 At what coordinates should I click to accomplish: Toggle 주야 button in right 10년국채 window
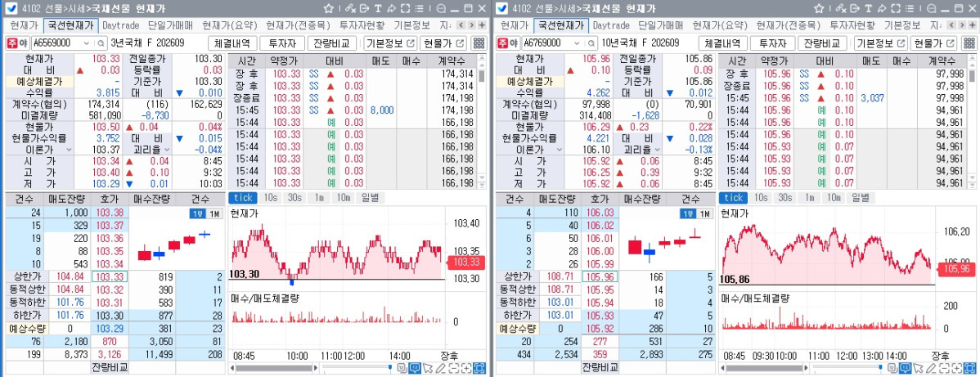point(508,43)
